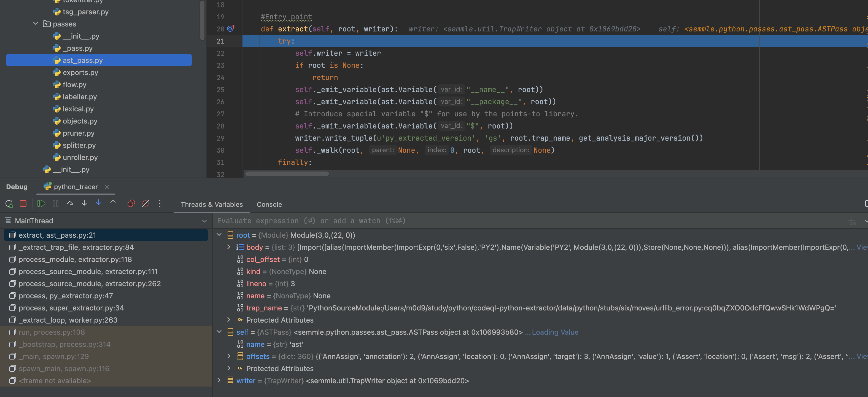The height and width of the screenshot is (397, 868).
Task: Collapse the passes folder
Action: click(x=35, y=24)
